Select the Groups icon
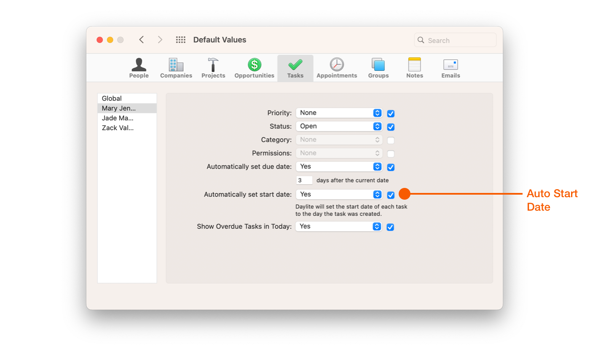590x364 pixels. tap(378, 65)
